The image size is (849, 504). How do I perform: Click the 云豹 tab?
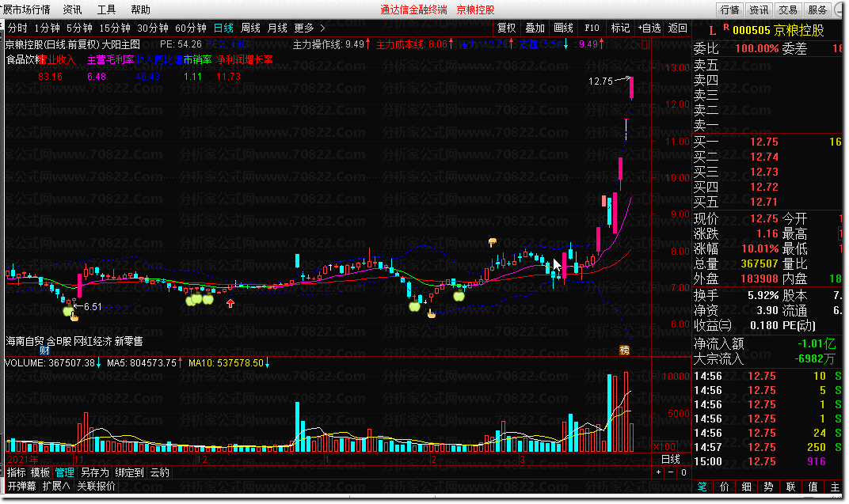pos(160,472)
